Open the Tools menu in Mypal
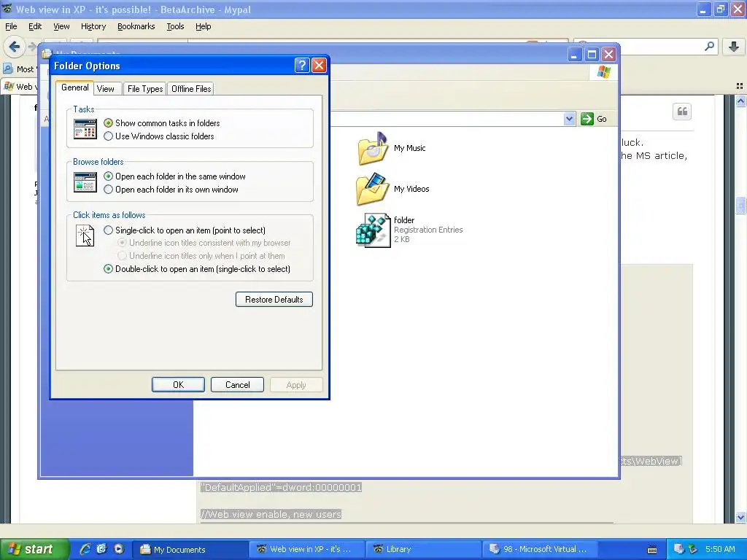 pos(175,26)
